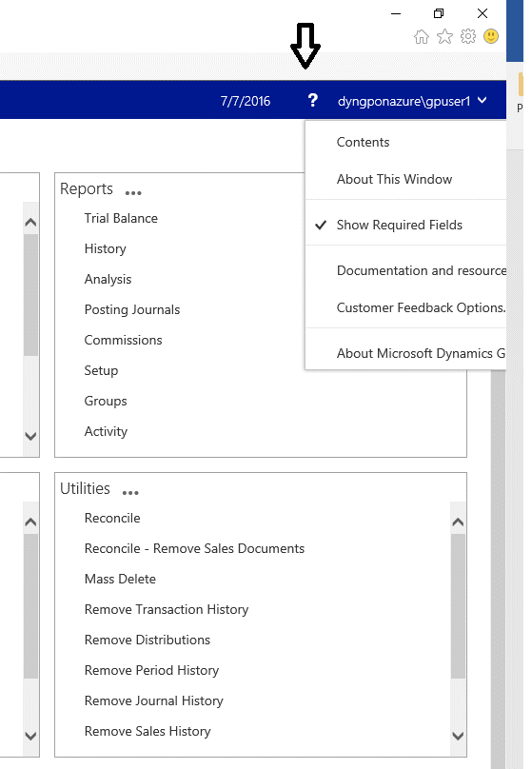Select Contents from the help menu
Image resolution: width=532 pixels, height=769 pixels.
[x=363, y=142]
